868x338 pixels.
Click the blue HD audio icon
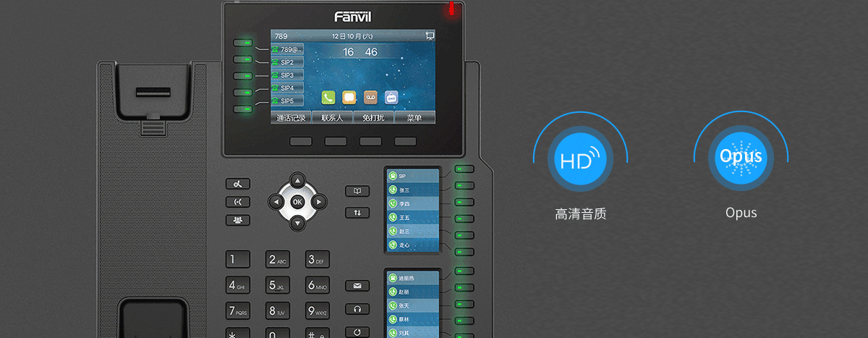point(580,159)
